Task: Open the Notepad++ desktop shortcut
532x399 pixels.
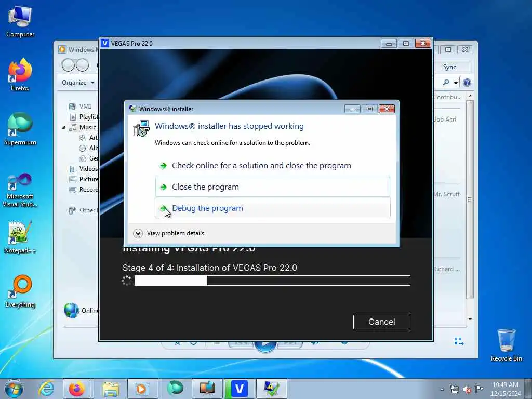Action: 20,237
